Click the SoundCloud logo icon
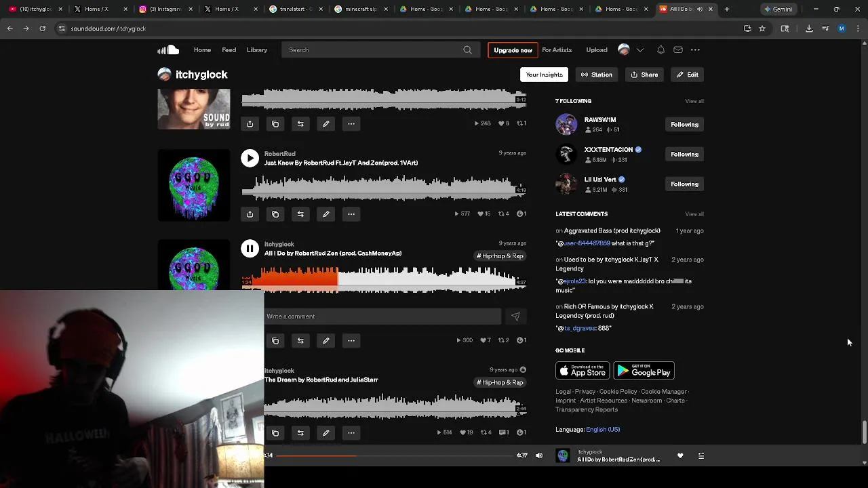Viewport: 868px width, 488px height. click(168, 49)
